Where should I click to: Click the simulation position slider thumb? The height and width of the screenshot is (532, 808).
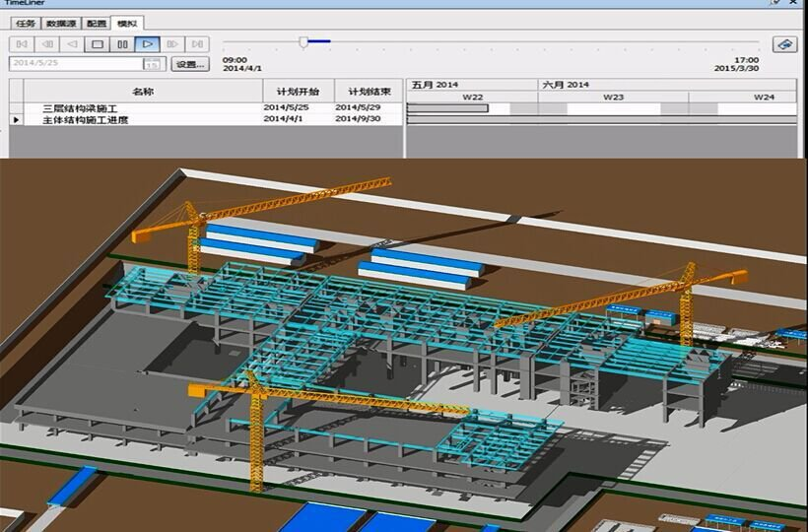click(303, 42)
